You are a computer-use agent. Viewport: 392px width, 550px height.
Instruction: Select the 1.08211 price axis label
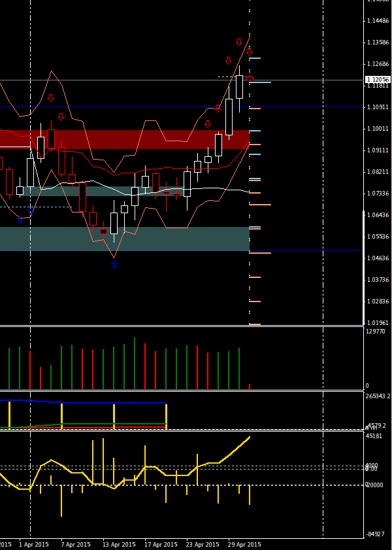378,172
